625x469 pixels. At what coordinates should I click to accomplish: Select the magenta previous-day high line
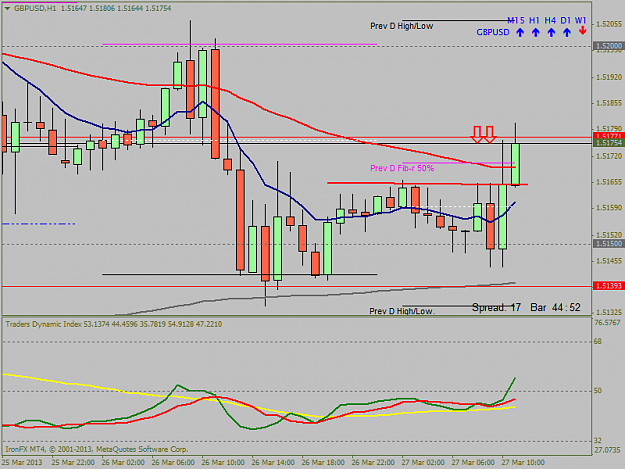click(239, 44)
